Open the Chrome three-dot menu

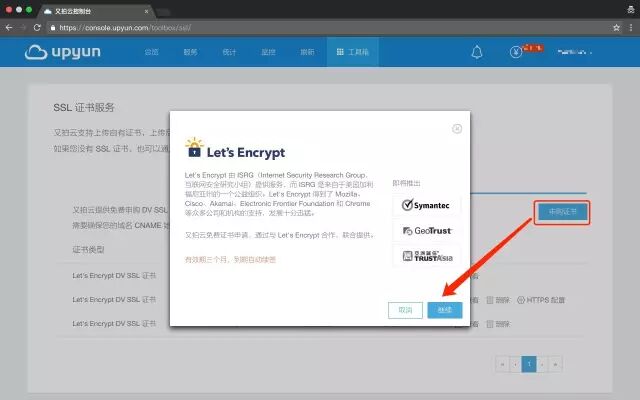pyautogui.click(x=631, y=28)
